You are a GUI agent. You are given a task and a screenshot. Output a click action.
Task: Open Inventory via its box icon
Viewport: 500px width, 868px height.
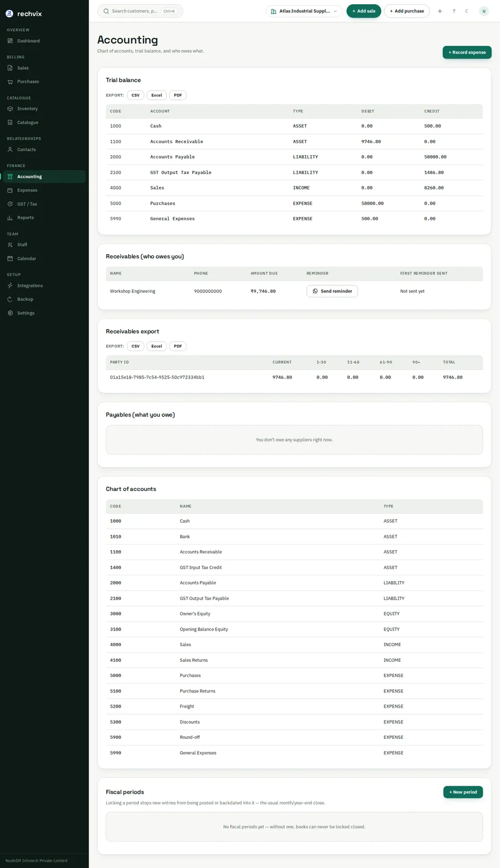point(10,109)
